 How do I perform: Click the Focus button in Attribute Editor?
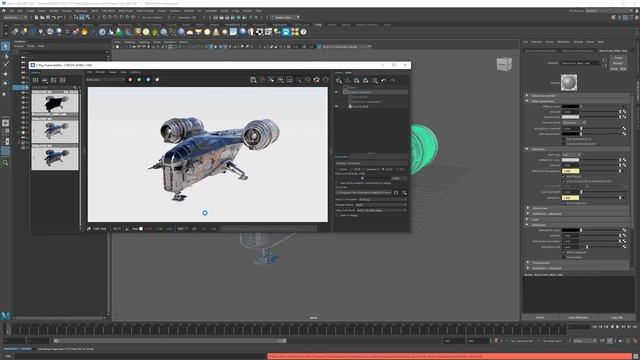(618, 58)
